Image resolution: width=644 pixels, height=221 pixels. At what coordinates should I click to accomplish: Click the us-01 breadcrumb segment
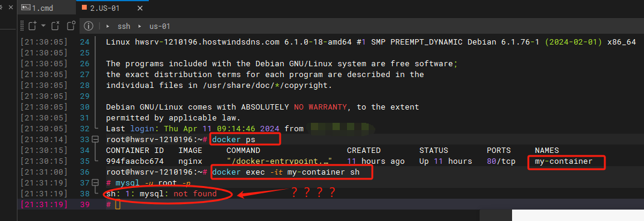click(160, 26)
